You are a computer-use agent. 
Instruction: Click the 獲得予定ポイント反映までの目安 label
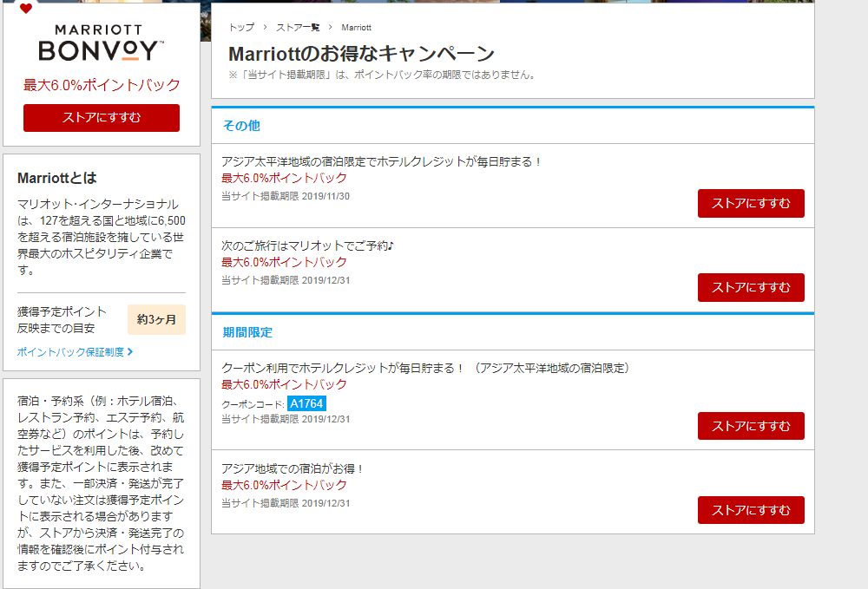(x=62, y=320)
